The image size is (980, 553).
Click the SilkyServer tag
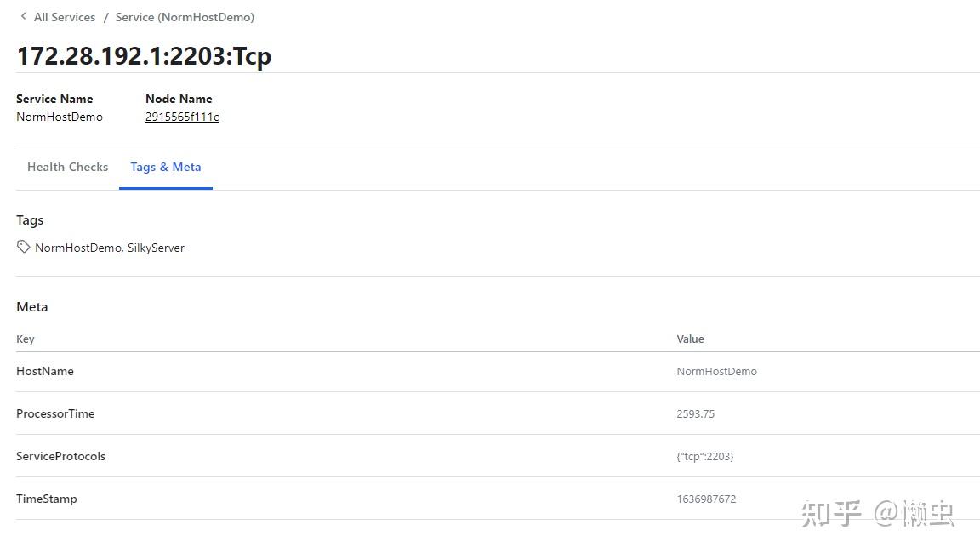[x=156, y=248]
